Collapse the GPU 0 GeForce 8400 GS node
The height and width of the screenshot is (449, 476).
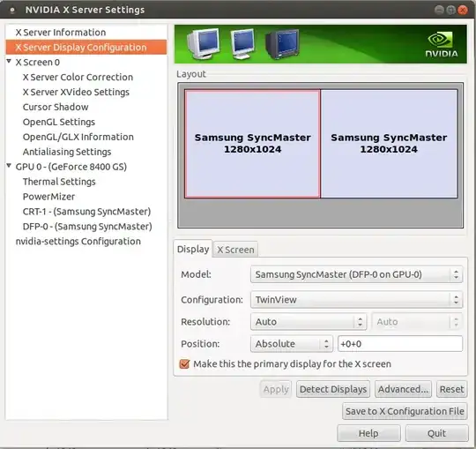tap(9, 166)
